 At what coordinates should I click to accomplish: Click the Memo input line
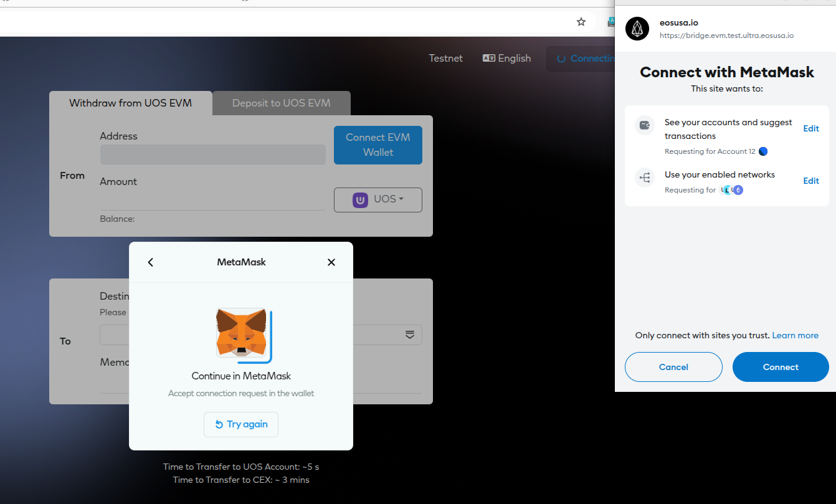tap(260, 383)
